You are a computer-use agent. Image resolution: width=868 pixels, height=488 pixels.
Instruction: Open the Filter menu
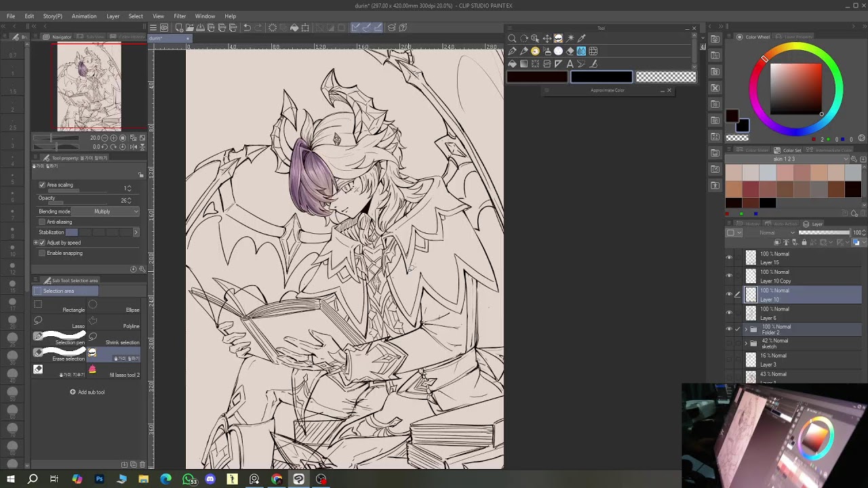coord(180,16)
